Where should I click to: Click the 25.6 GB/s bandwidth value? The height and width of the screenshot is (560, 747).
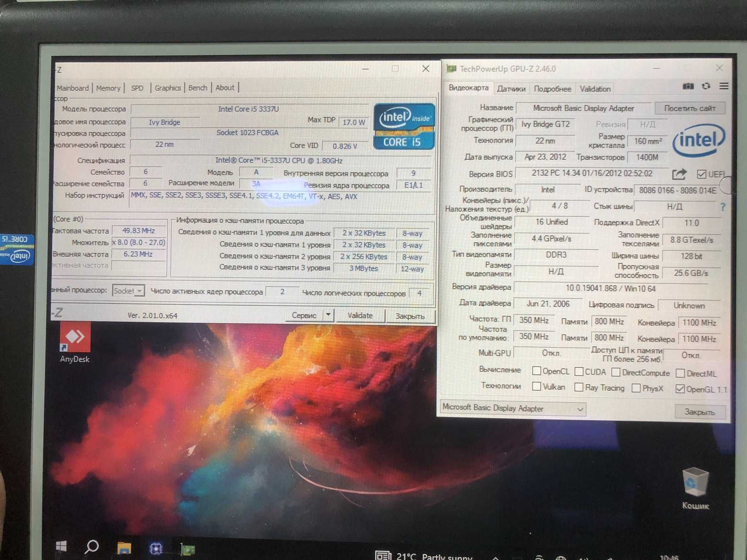tap(691, 273)
